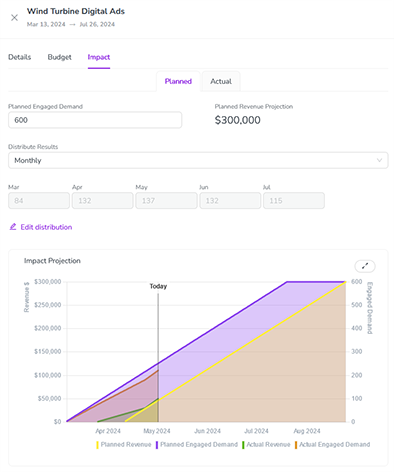Switch to the Details tab
Viewport: 394px width, 472px height.
pos(20,57)
